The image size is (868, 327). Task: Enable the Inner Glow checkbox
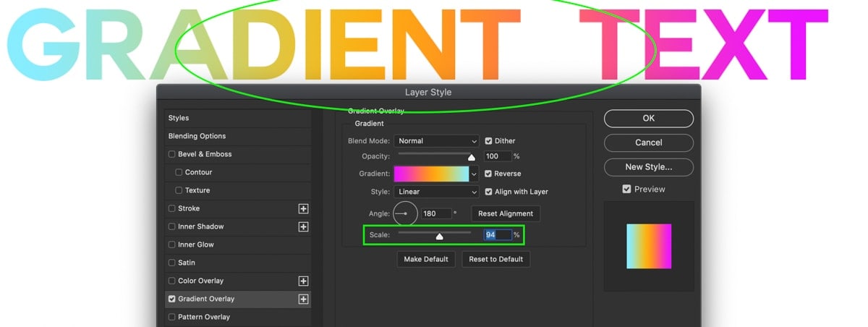[x=171, y=245]
